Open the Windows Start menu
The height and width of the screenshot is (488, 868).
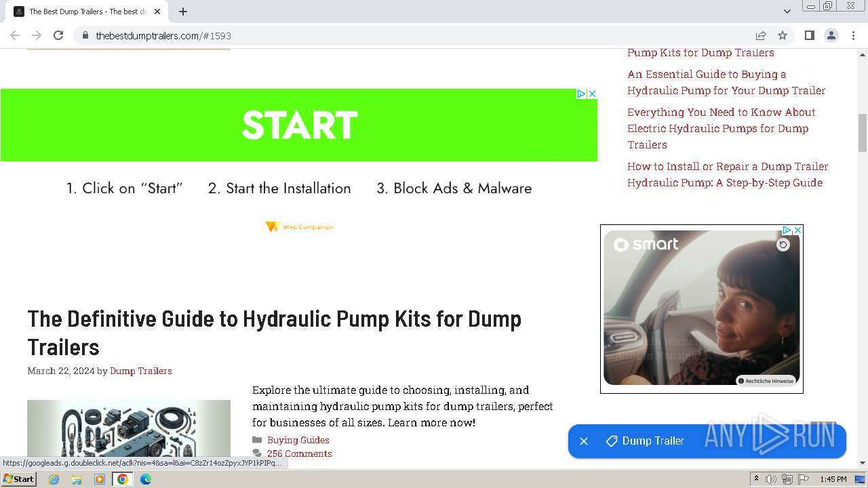click(18, 479)
